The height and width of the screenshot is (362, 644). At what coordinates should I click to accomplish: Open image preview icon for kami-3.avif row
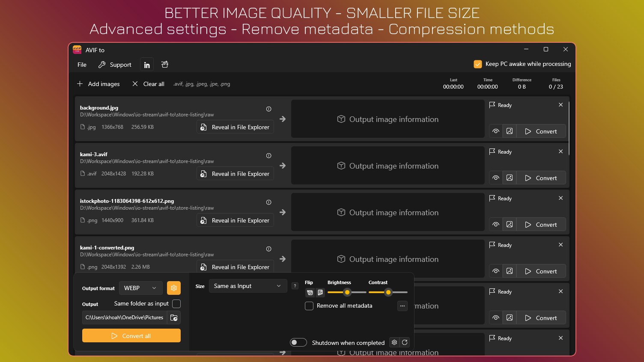510,178
